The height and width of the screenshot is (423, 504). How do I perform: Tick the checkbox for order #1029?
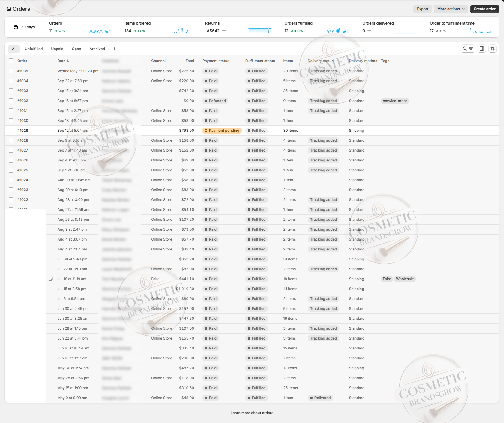click(x=11, y=130)
